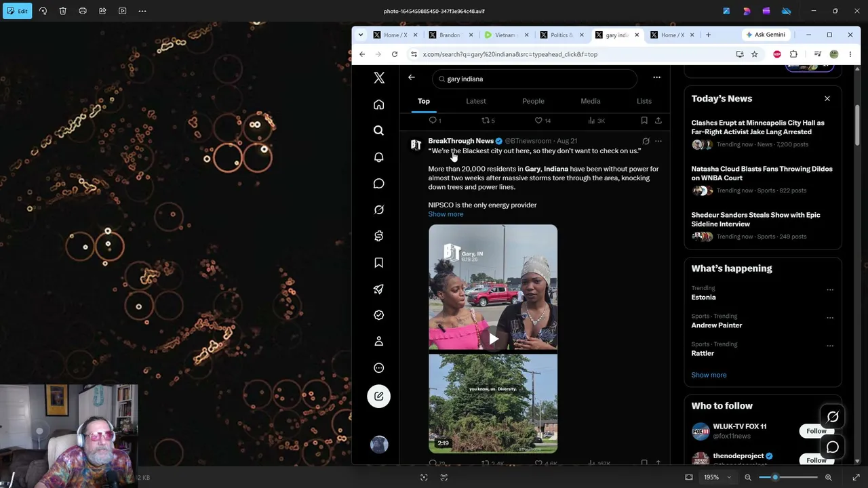
Task: Click the compose Post button
Action: pyautogui.click(x=379, y=396)
